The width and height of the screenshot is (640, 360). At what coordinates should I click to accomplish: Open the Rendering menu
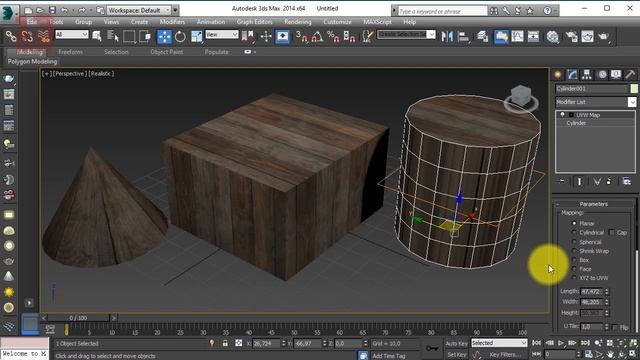click(298, 22)
